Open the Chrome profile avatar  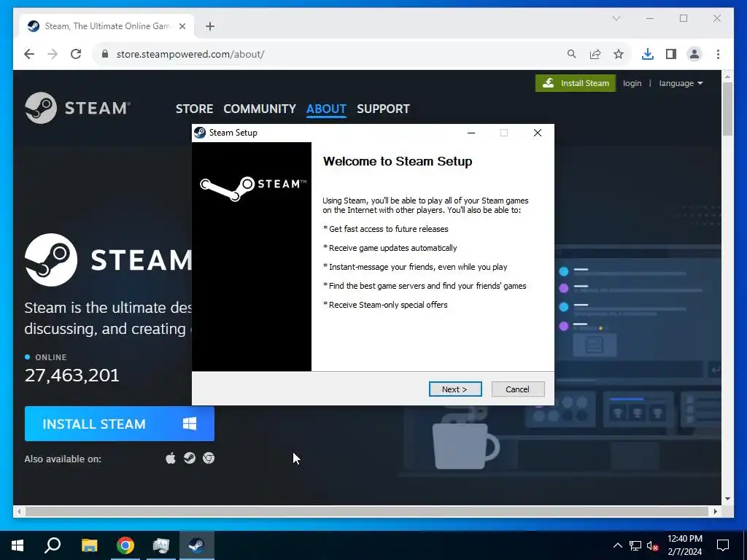(x=694, y=54)
